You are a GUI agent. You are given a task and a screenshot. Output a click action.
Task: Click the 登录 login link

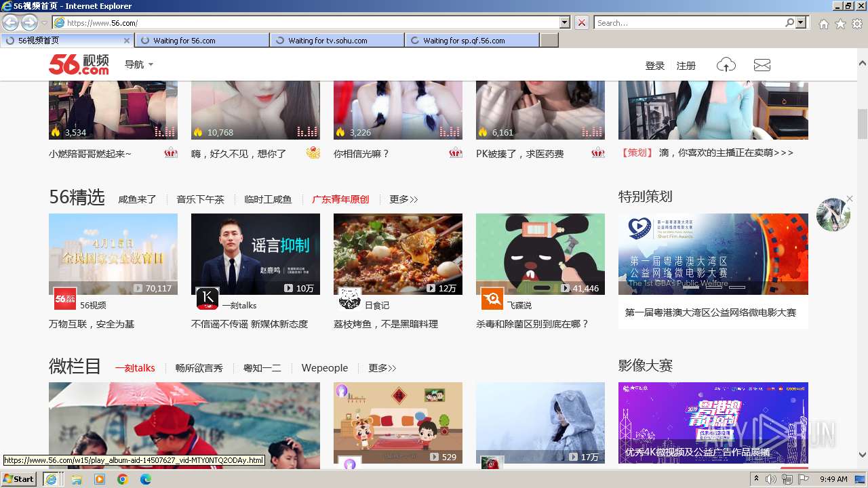click(x=654, y=66)
